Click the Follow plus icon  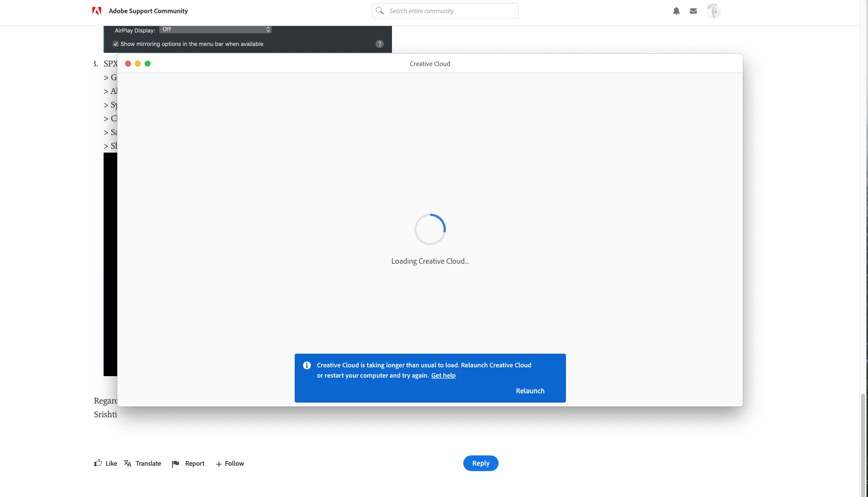coord(219,464)
